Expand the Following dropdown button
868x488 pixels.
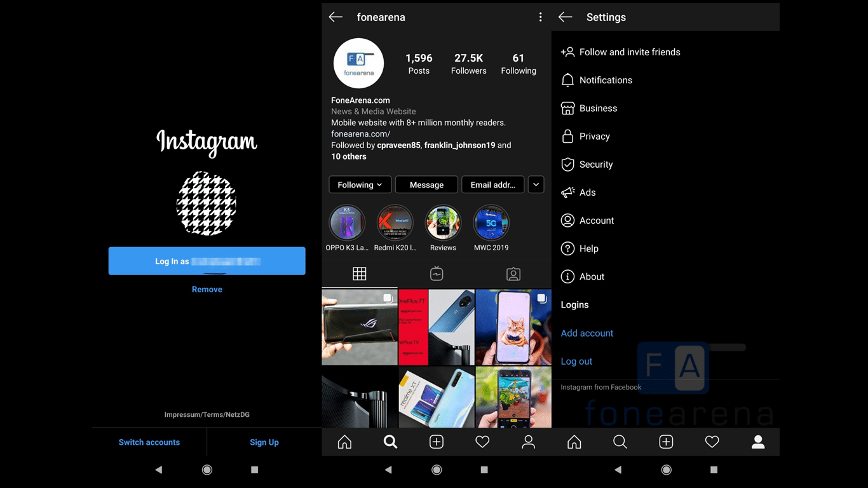click(360, 185)
